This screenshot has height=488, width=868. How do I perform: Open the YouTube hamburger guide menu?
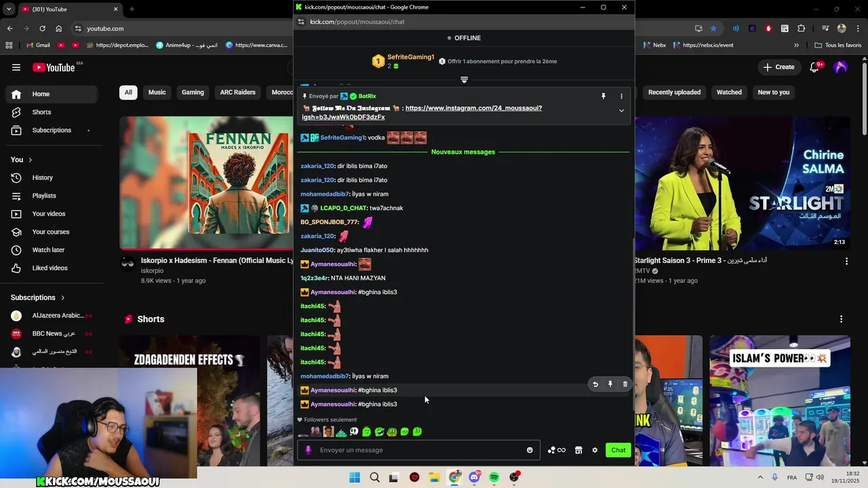[16, 67]
